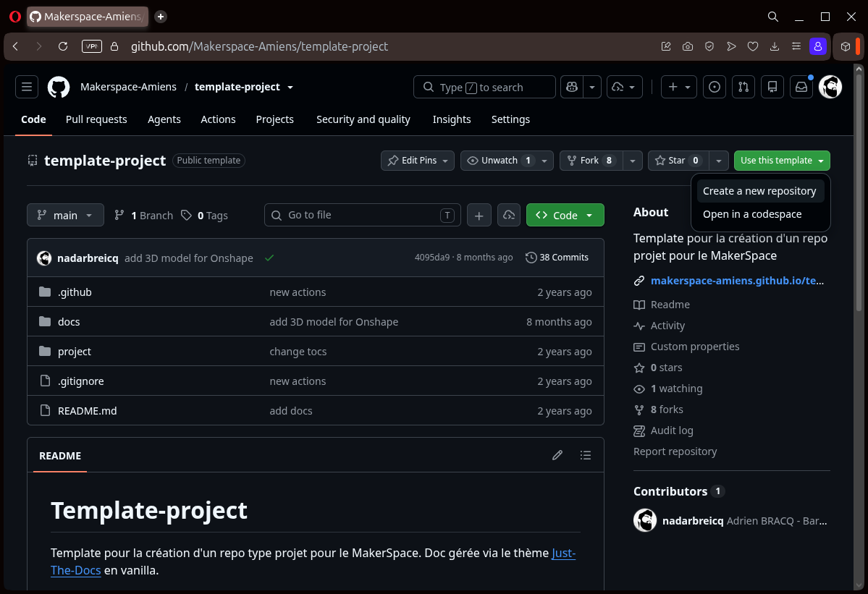Screen dimensions: 868x594
Task: Open the Audit log link
Action: point(672,430)
